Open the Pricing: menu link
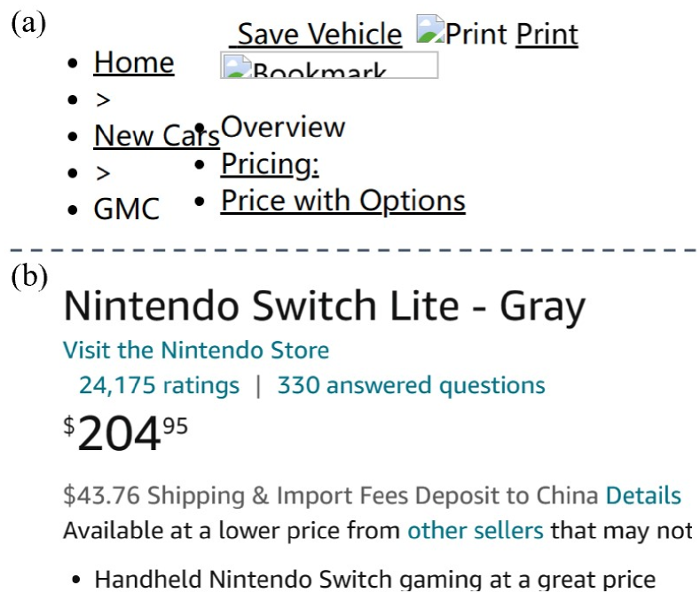Screen dimensions: 700x593 [x=270, y=164]
